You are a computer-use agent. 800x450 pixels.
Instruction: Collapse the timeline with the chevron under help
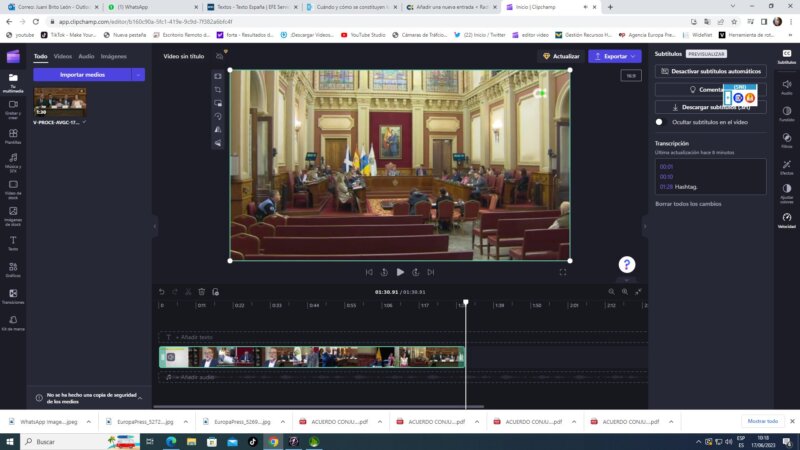[x=627, y=280]
